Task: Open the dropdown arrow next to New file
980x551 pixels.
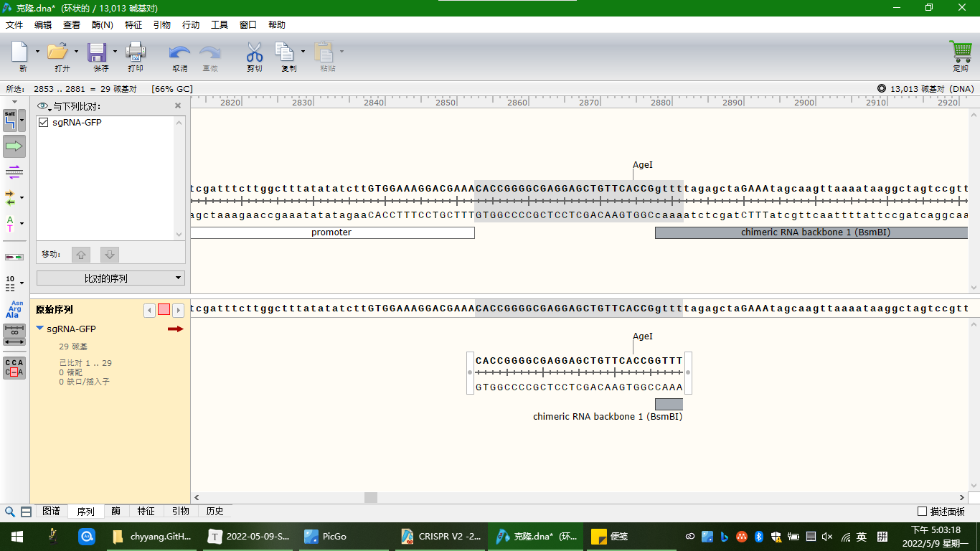Action: pyautogui.click(x=37, y=52)
